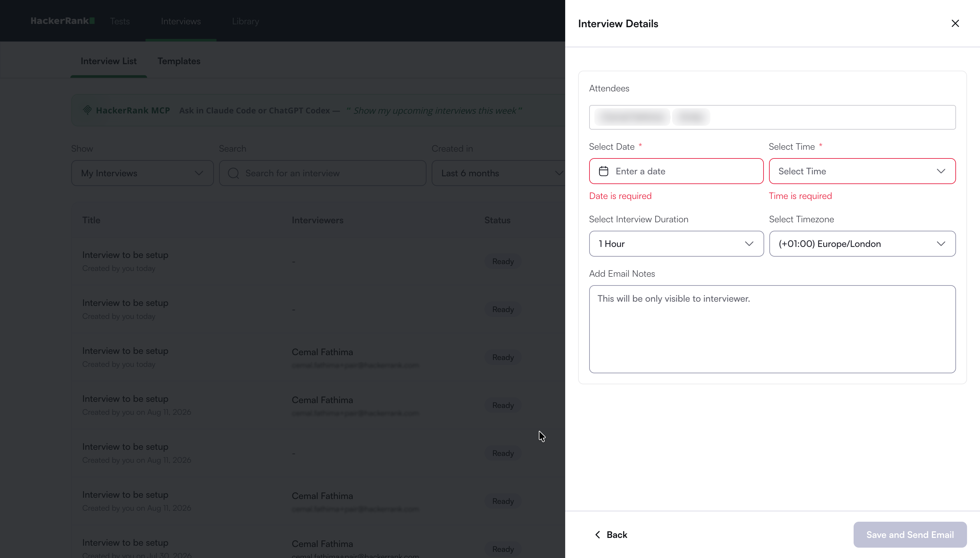Click the HackerRank logo
The image size is (980, 558).
click(x=63, y=21)
